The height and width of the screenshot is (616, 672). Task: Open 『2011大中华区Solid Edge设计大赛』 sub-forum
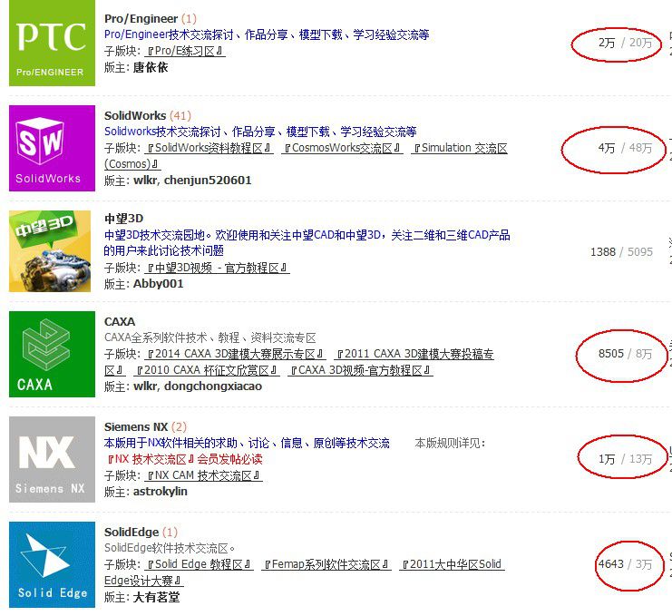coord(452,564)
